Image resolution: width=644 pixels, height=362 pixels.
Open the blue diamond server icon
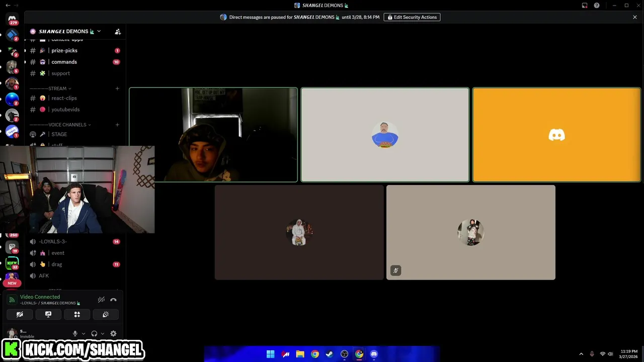[12, 35]
